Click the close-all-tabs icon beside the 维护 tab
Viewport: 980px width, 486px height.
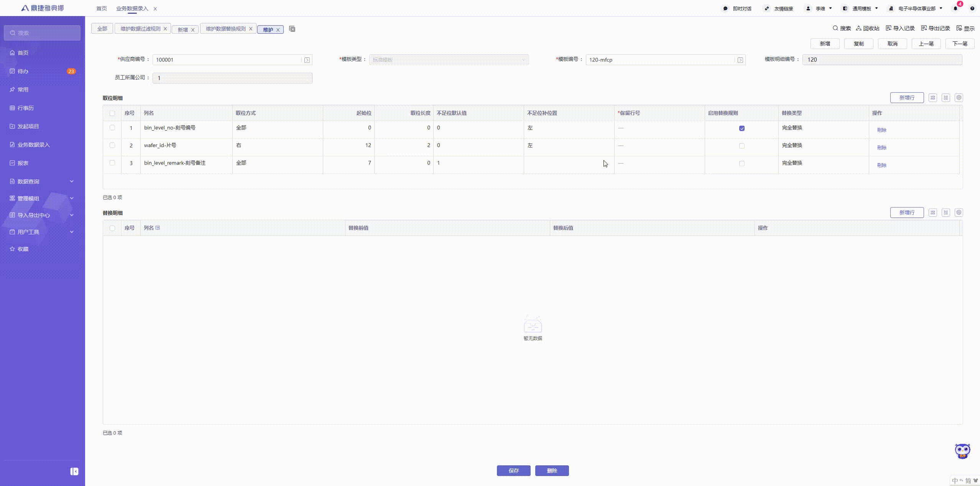click(292, 29)
